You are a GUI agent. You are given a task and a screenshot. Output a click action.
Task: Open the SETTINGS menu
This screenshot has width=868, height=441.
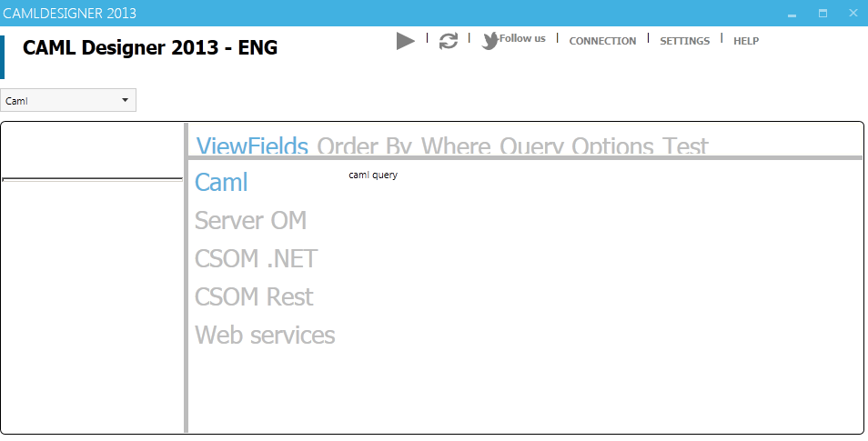[x=684, y=41]
